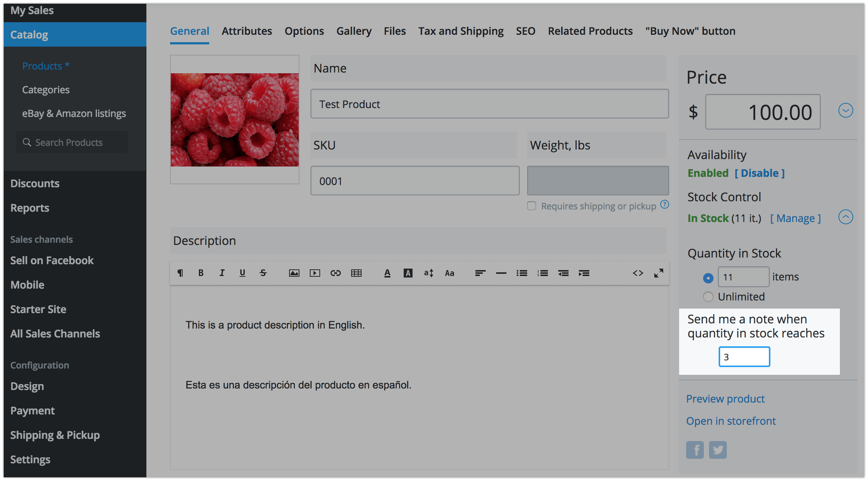
Task: Collapse the Stock Control section chevron
Action: 845,217
